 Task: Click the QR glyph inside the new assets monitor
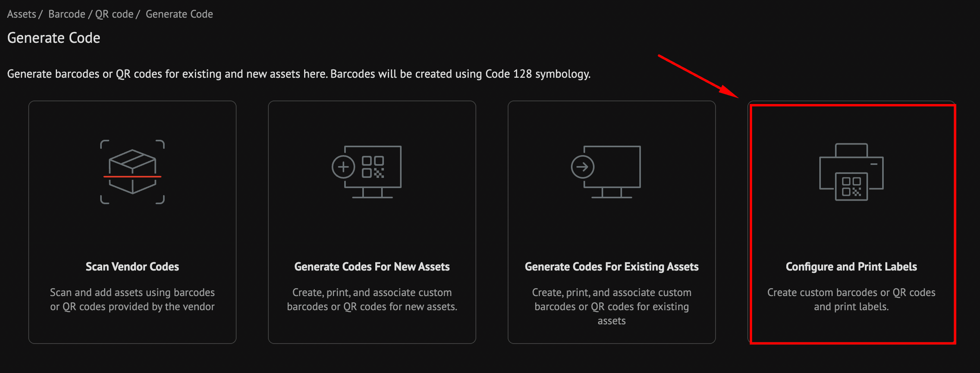pyautogui.click(x=373, y=167)
